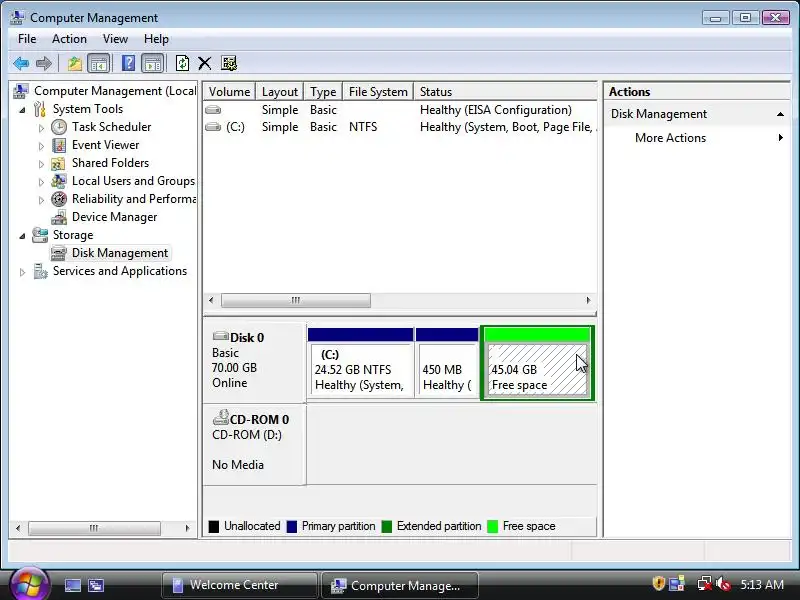The height and width of the screenshot is (600, 800).
Task: Select the (C:) volume row in list
Action: (400, 127)
